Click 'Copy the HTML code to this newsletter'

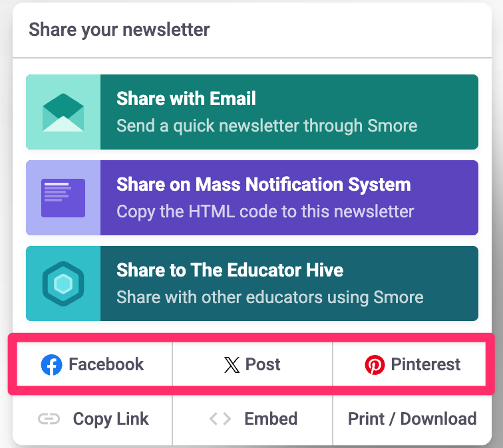265,211
